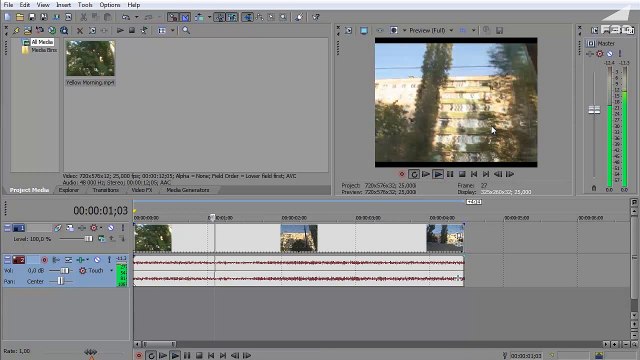This screenshot has height=360, width=640.
Task: Open the Touch automation mode dropdown on audio track
Action: (111, 271)
